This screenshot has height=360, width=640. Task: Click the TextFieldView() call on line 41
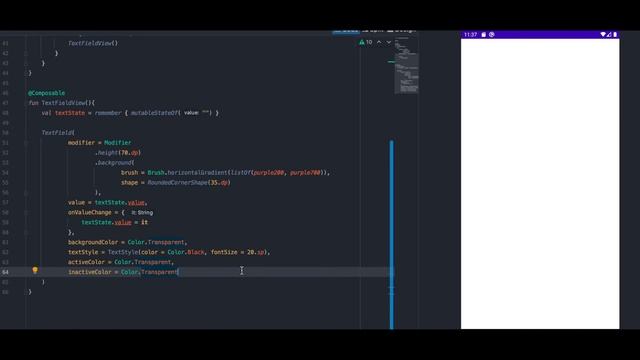coord(93,43)
